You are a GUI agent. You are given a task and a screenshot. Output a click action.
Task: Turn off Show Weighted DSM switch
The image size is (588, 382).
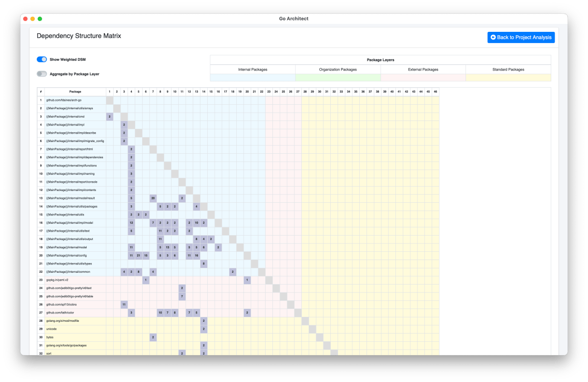point(42,59)
